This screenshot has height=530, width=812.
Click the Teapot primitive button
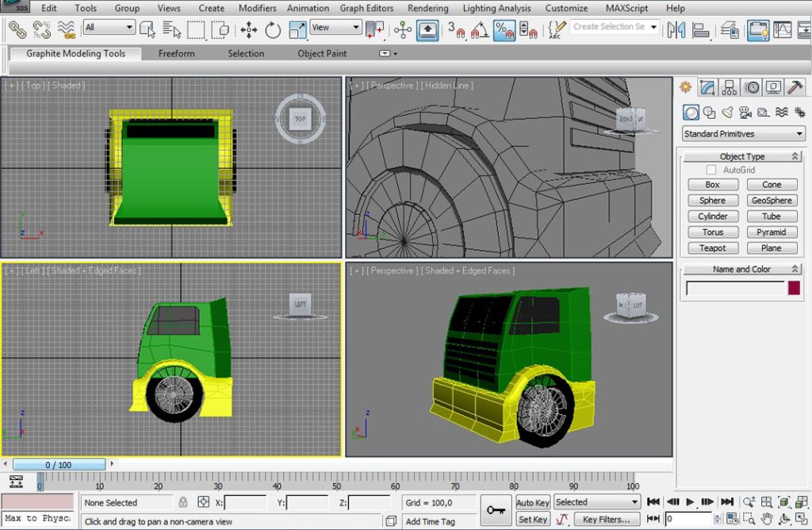pos(712,248)
